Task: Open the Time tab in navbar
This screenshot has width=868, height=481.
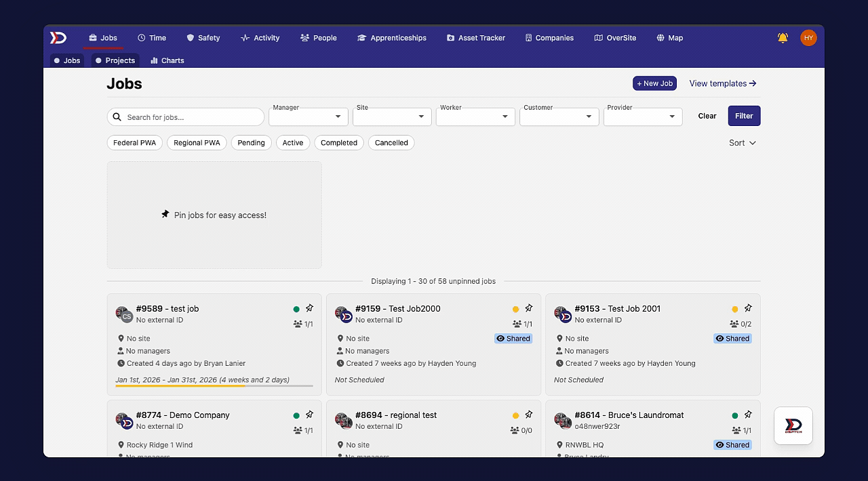Action: (152, 38)
